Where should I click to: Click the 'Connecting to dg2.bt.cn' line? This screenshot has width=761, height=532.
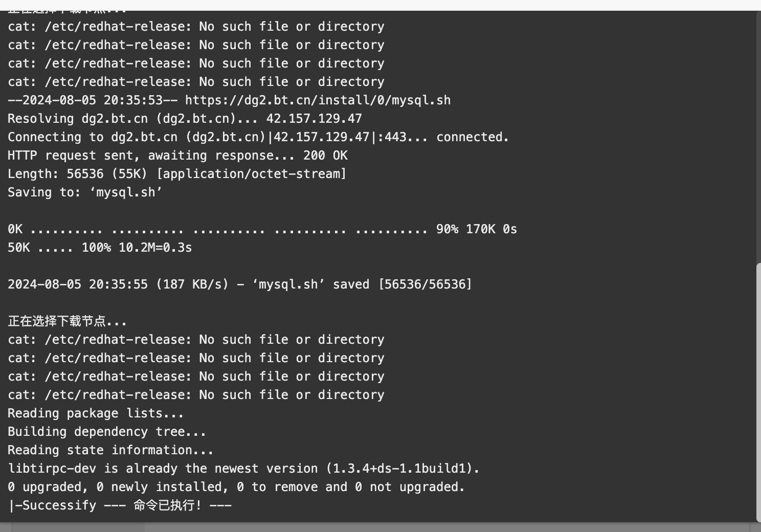pyautogui.click(x=258, y=137)
